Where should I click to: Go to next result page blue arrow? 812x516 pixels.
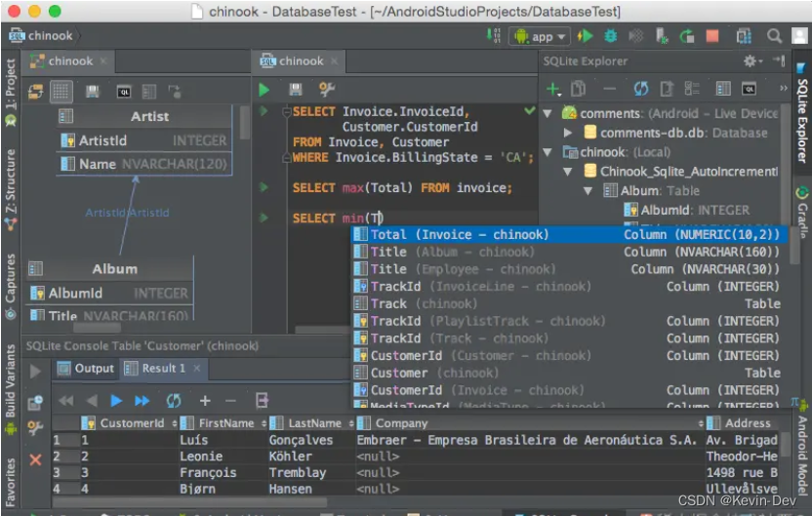pyautogui.click(x=116, y=401)
